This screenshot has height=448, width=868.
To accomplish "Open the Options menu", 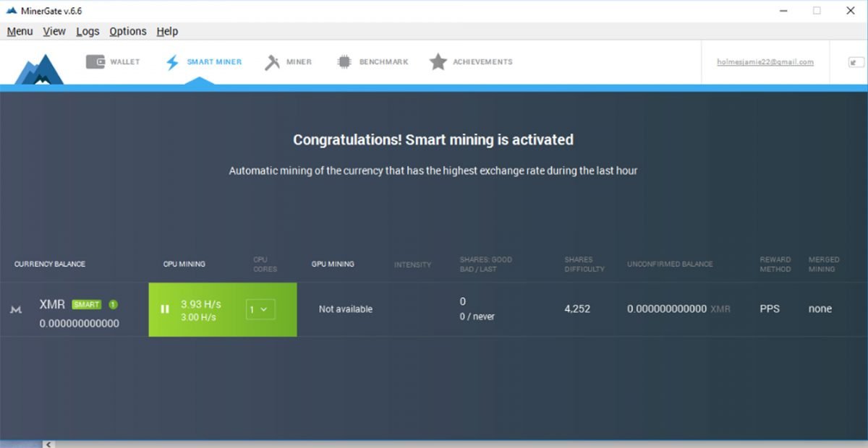I will pyautogui.click(x=128, y=31).
